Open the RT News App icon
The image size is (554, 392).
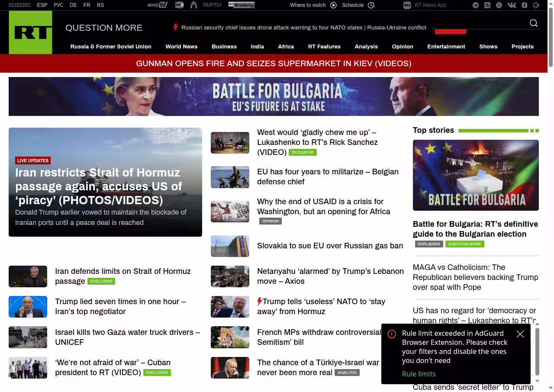(x=407, y=5)
